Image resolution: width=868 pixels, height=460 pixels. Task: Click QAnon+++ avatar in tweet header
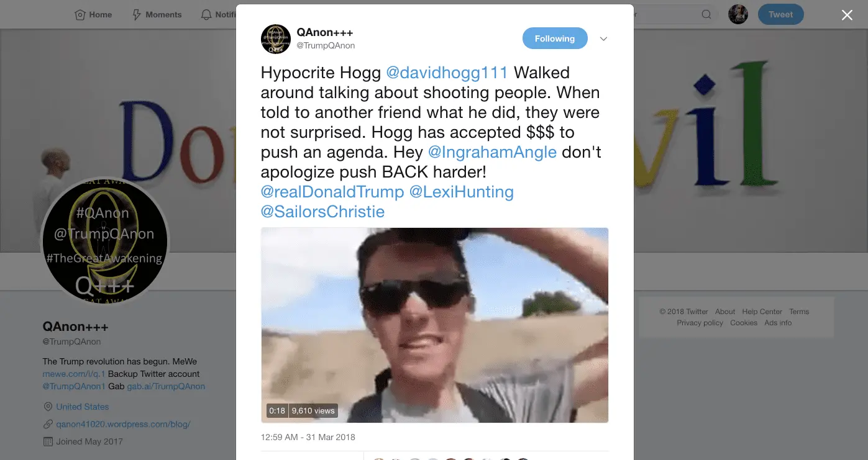(276, 39)
